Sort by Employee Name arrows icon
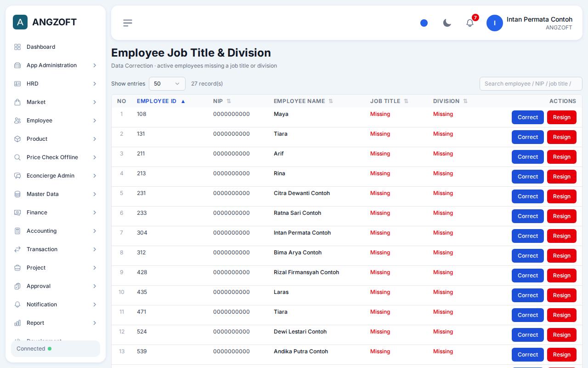This screenshot has width=588, height=368. pyautogui.click(x=331, y=101)
